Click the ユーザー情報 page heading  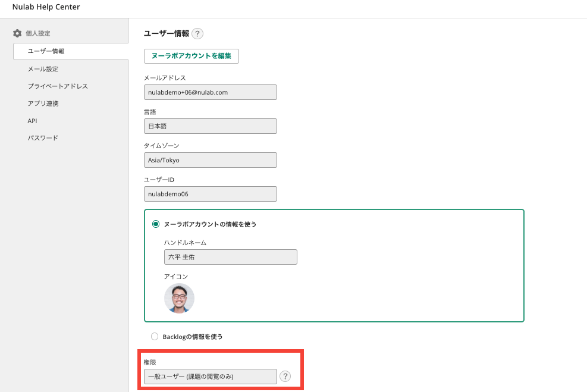click(167, 34)
